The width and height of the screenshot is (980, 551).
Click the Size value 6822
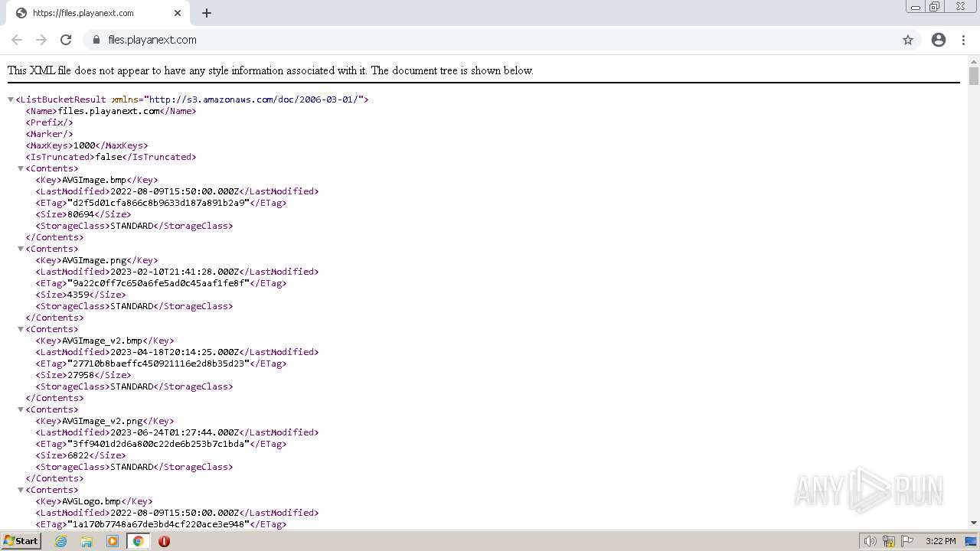tap(78, 455)
